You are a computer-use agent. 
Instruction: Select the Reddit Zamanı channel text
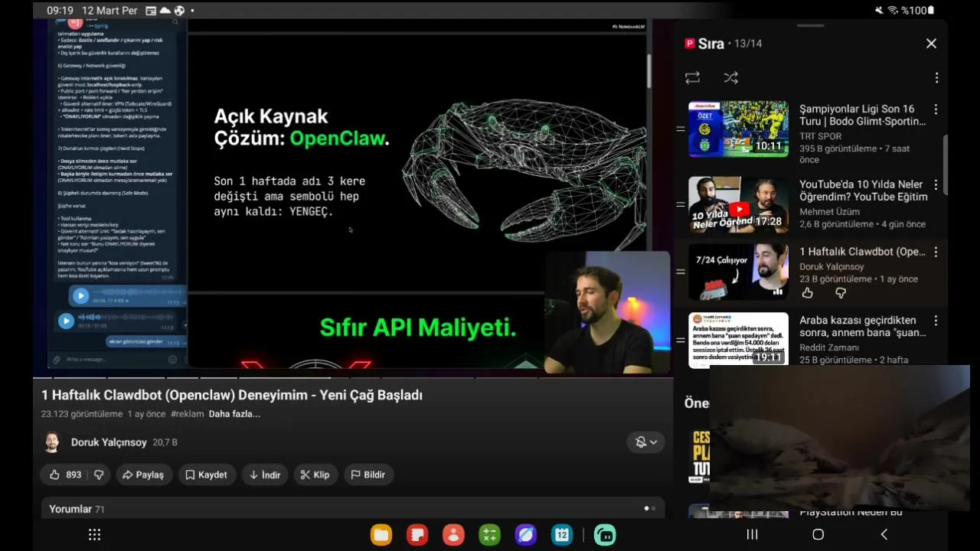(829, 347)
